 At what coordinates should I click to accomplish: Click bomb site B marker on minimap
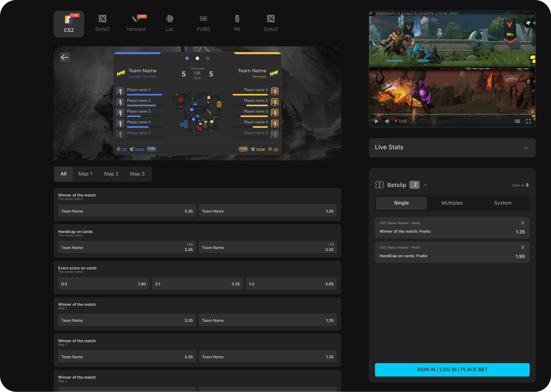click(181, 100)
